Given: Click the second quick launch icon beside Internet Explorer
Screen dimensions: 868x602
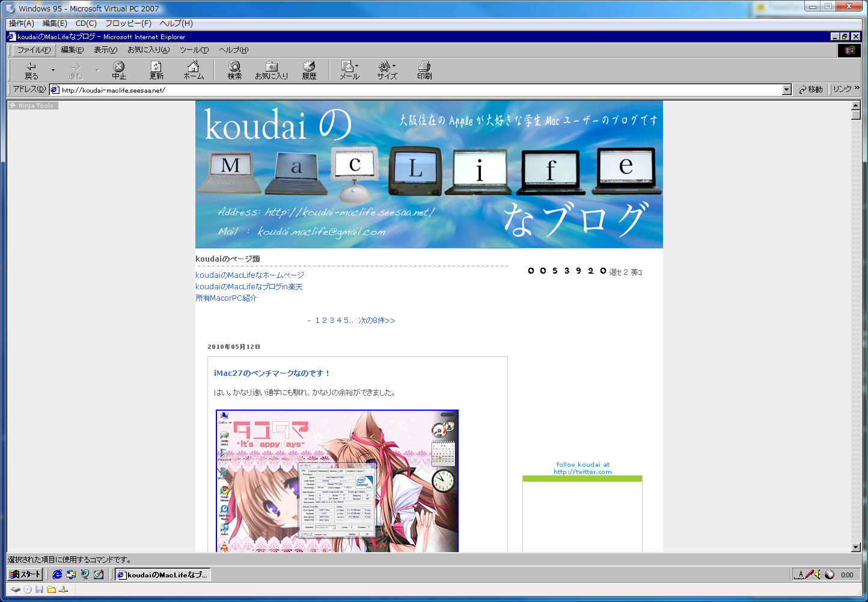Looking at the screenshot, I should (x=71, y=574).
